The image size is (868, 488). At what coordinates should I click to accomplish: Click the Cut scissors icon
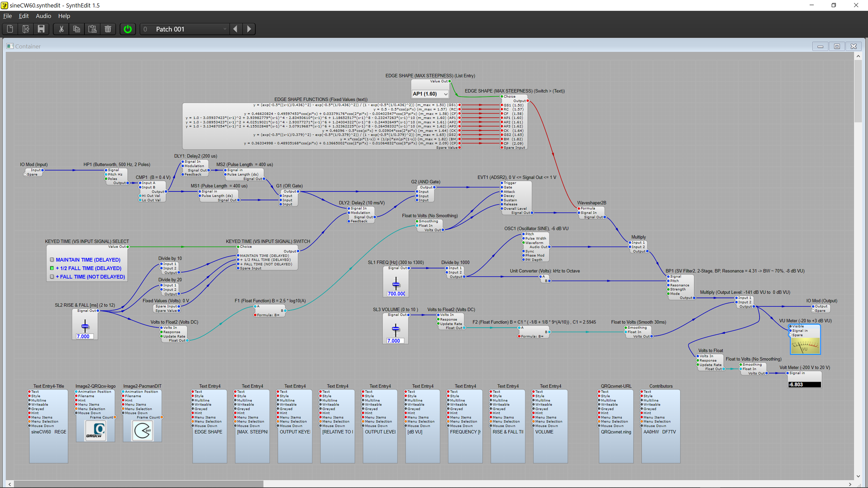(x=61, y=29)
